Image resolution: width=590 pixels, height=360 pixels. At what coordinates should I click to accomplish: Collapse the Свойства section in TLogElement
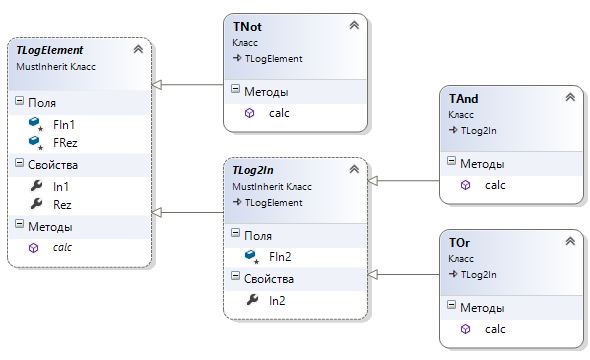19,163
